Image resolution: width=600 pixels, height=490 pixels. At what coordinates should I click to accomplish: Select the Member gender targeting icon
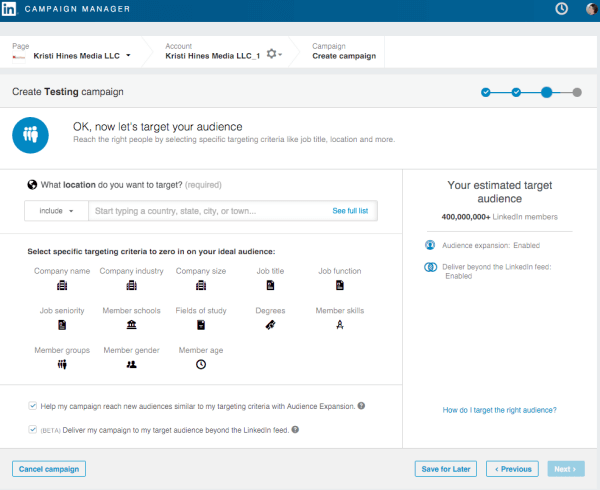tap(132, 365)
